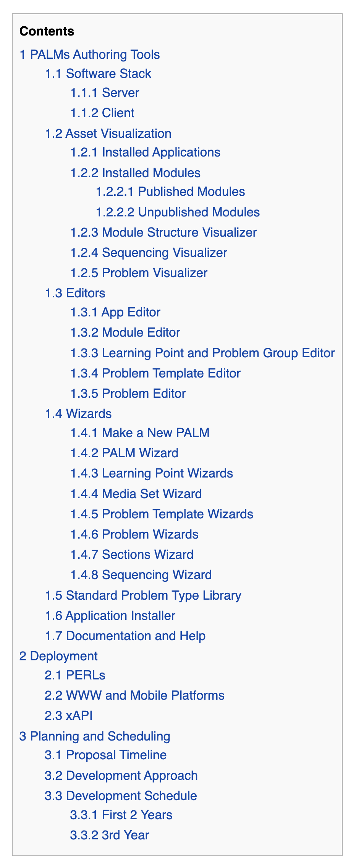Select 1.2.2.2 Unpublished Modules entry

(x=178, y=212)
